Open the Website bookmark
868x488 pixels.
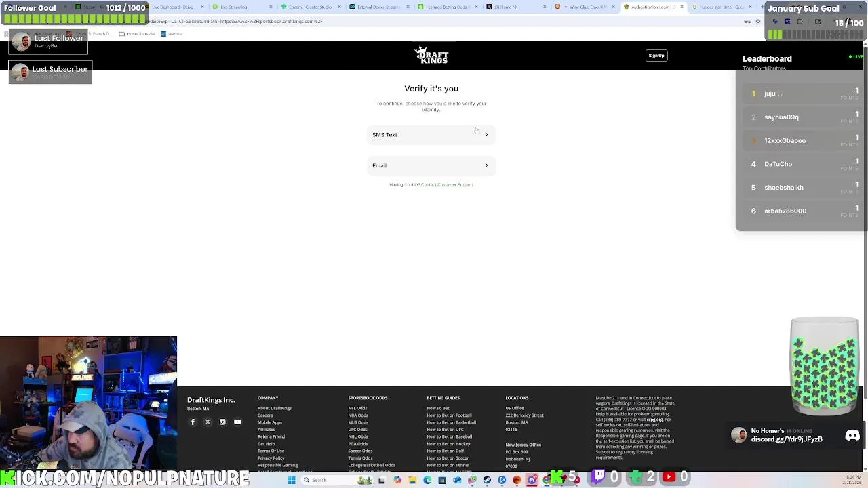click(172, 34)
